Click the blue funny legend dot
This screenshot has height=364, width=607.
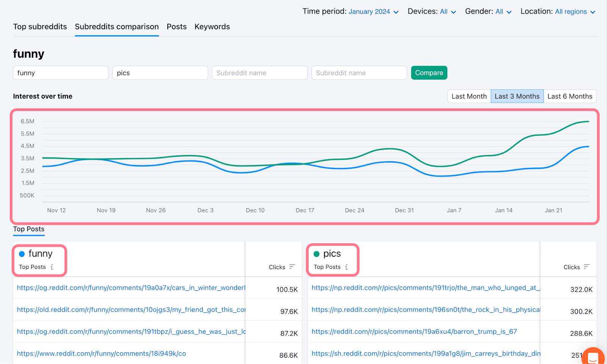tap(22, 254)
